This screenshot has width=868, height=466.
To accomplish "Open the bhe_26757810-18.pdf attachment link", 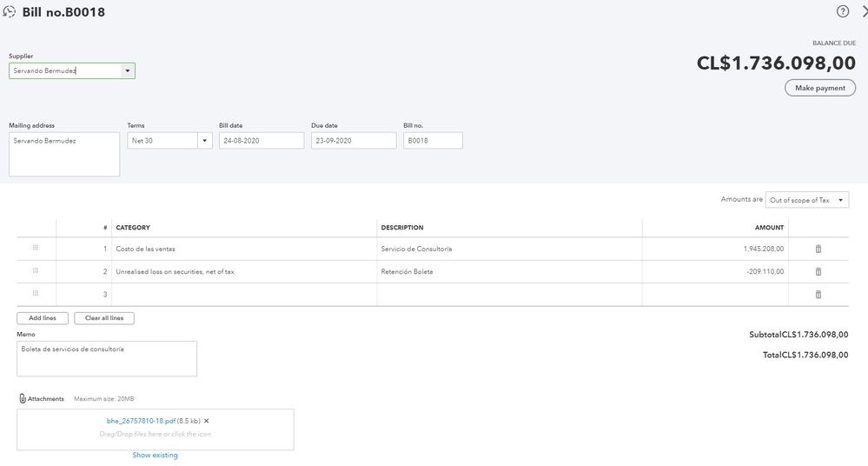I will point(141,421).
